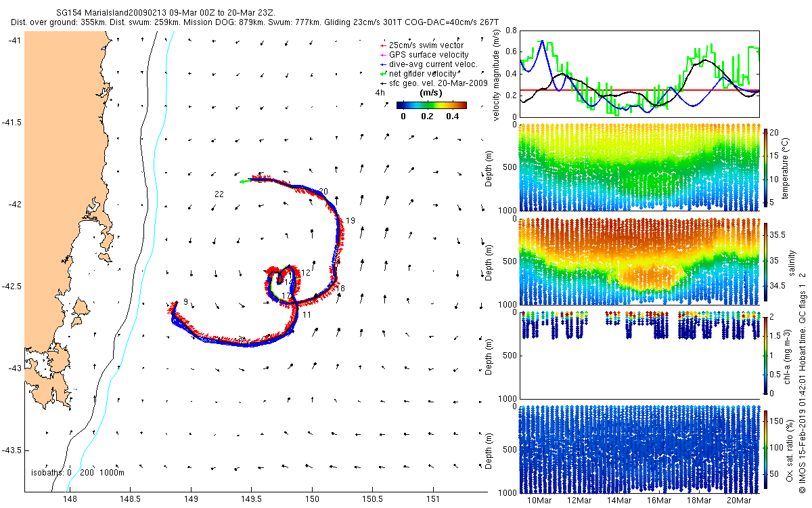Click the salinity colorbar
This screenshot has height=508, width=812.
coord(766,261)
